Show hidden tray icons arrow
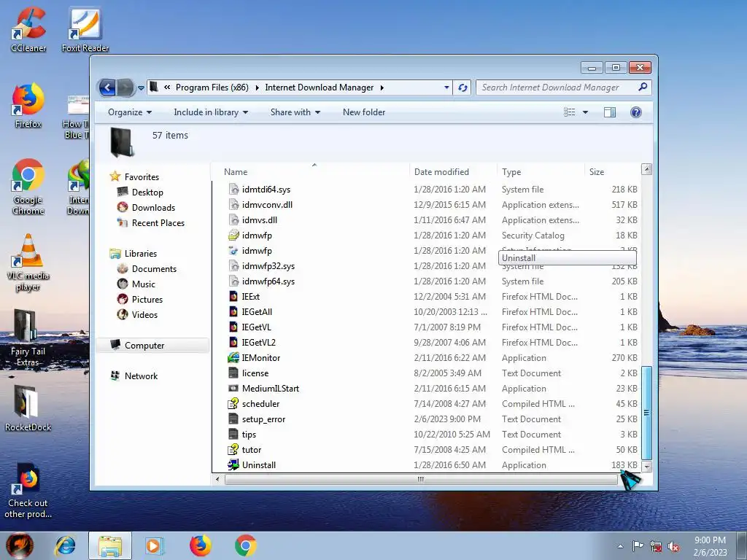 [620, 546]
